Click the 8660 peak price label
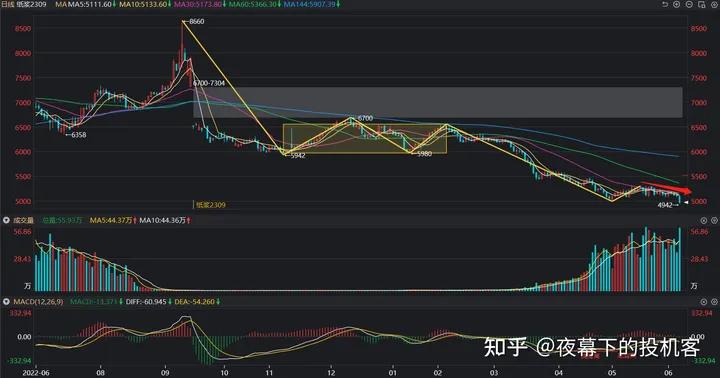 coord(197,21)
